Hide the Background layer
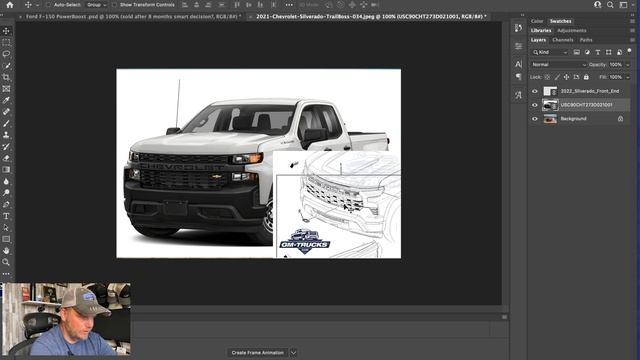The height and width of the screenshot is (360, 640). (535, 119)
